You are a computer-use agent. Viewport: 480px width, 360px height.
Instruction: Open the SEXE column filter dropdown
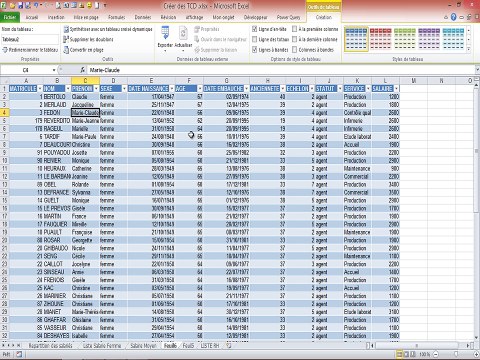pos(124,89)
